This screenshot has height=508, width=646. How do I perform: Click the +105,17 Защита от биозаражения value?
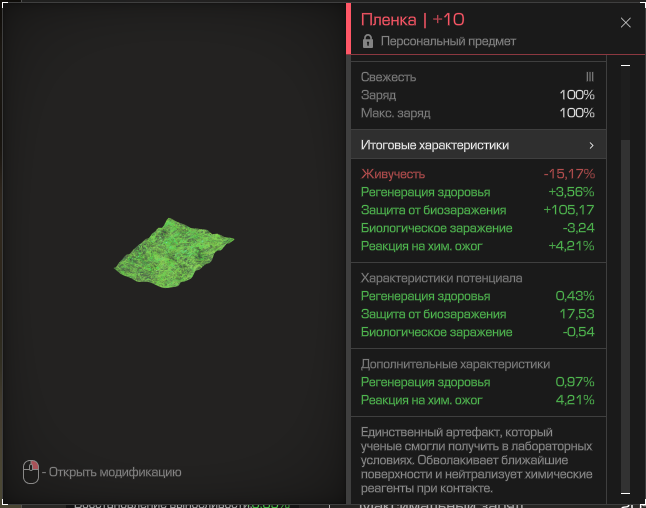click(569, 210)
